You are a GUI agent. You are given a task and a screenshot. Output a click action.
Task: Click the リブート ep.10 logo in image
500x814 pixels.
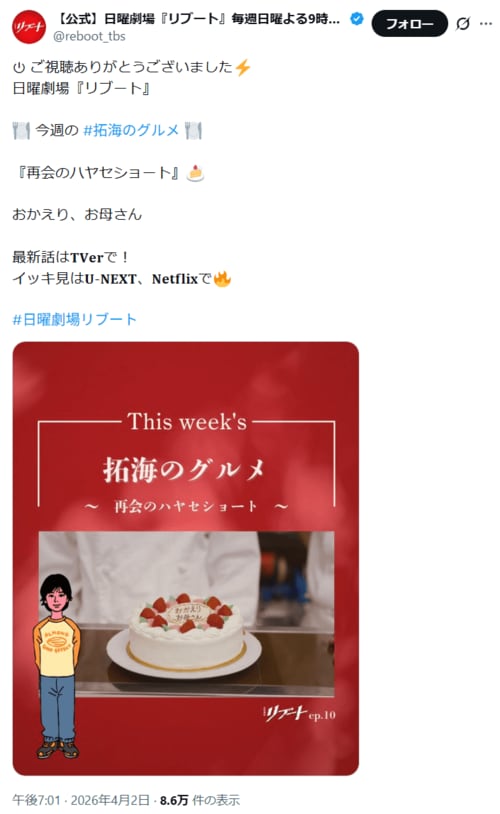pos(300,714)
